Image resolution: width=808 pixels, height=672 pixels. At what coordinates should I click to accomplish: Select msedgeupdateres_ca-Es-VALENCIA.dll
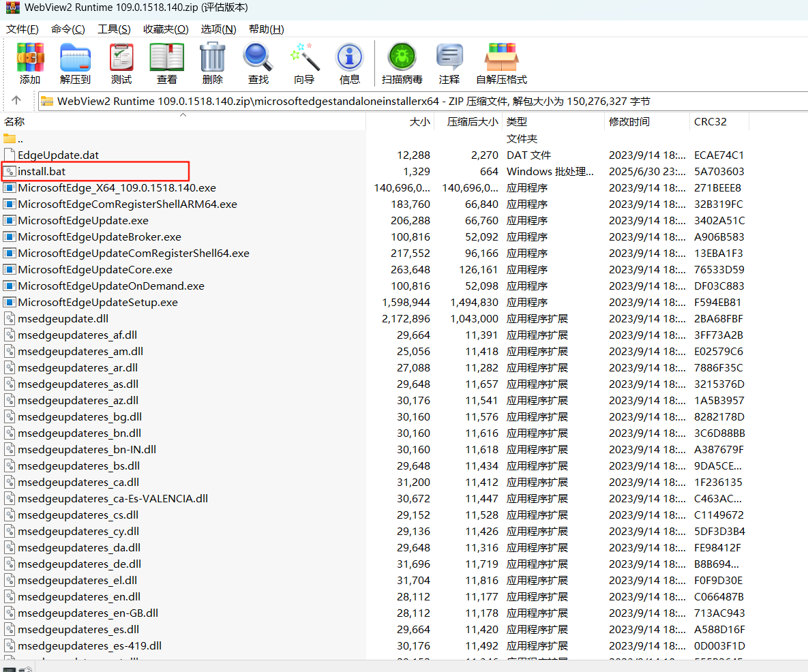[113, 498]
